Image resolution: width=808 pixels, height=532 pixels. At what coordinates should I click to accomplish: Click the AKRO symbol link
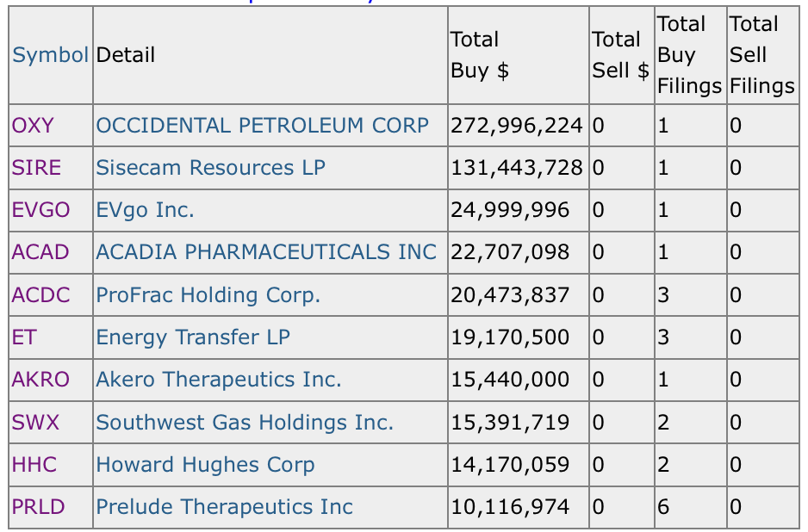[40, 380]
